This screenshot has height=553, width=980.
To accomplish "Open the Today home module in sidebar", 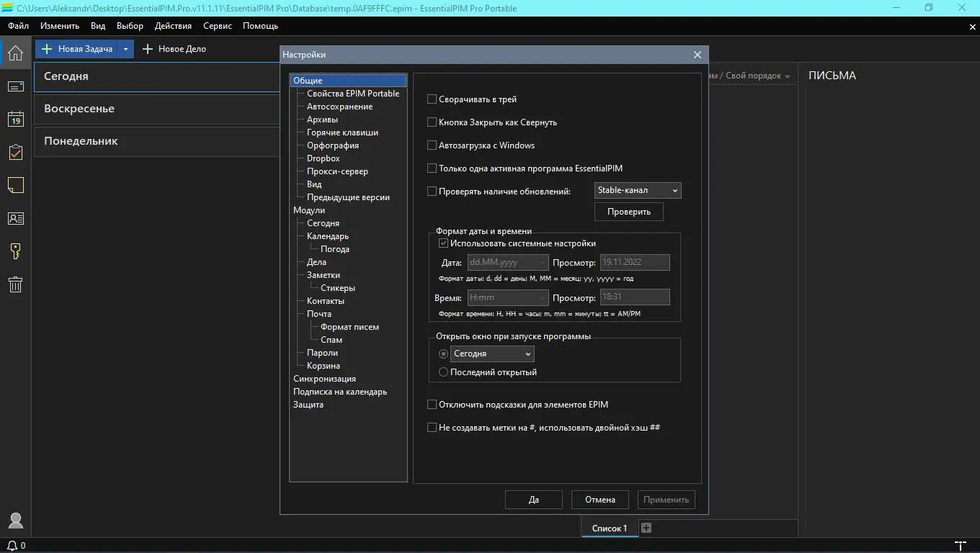I will click(x=15, y=52).
